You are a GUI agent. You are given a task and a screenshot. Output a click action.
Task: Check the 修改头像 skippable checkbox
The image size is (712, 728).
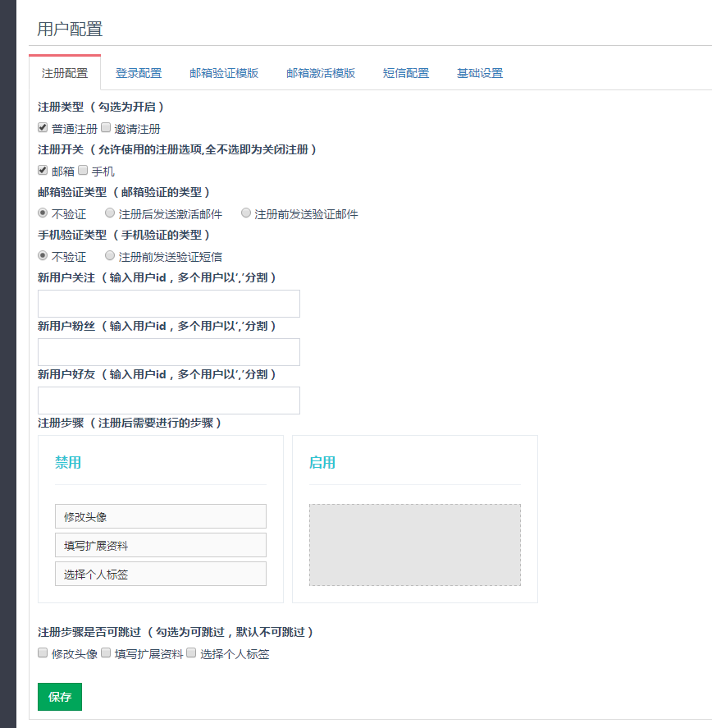[x=43, y=652]
